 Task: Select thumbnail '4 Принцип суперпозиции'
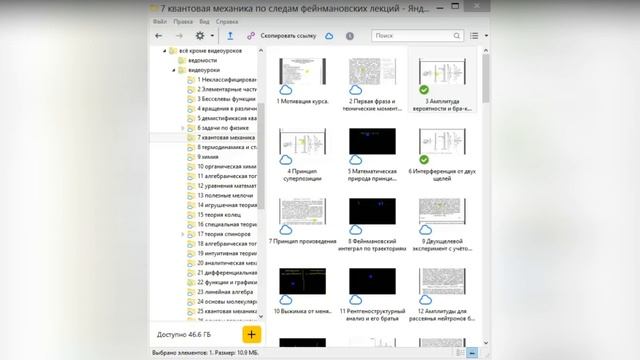point(302,141)
